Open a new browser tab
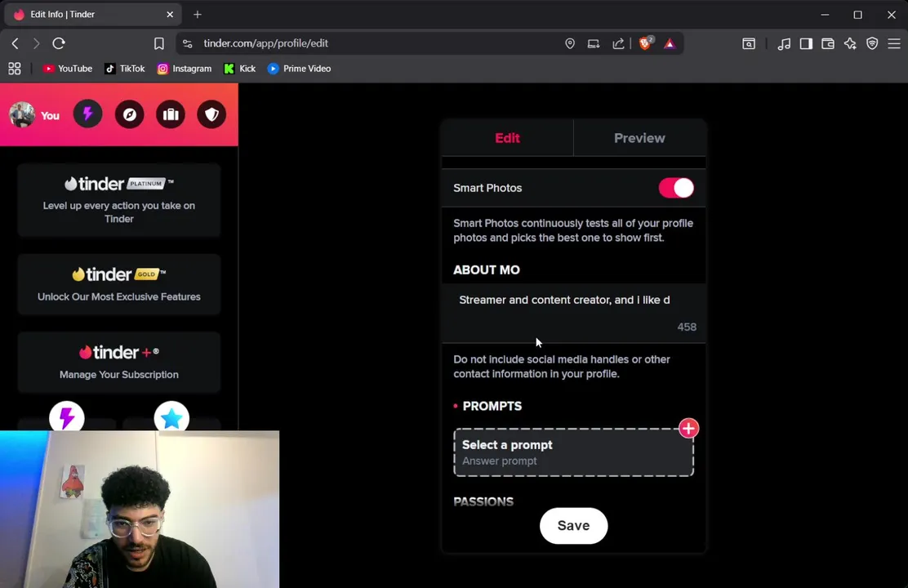This screenshot has height=588, width=908. click(198, 15)
